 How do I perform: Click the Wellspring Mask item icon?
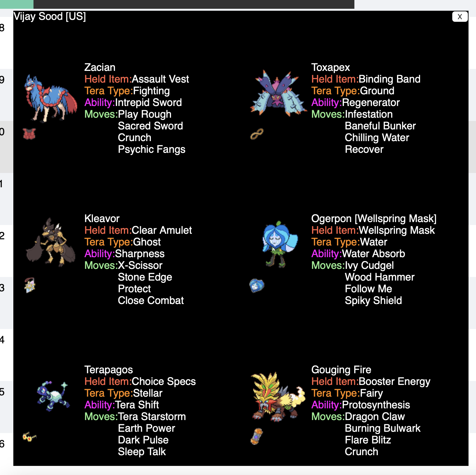[x=257, y=285]
